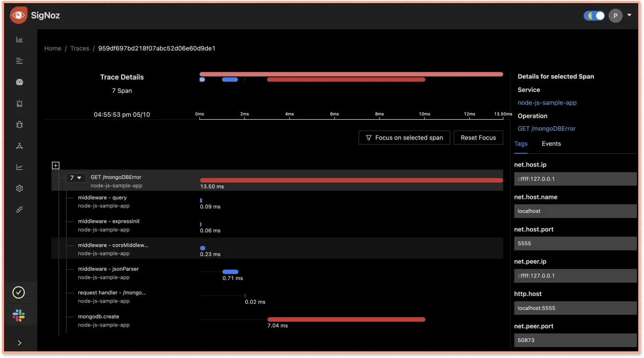The width and height of the screenshot is (644, 358).
Task: Click the 0.23 ms corsMiddleware bar
Action: pos(203,248)
